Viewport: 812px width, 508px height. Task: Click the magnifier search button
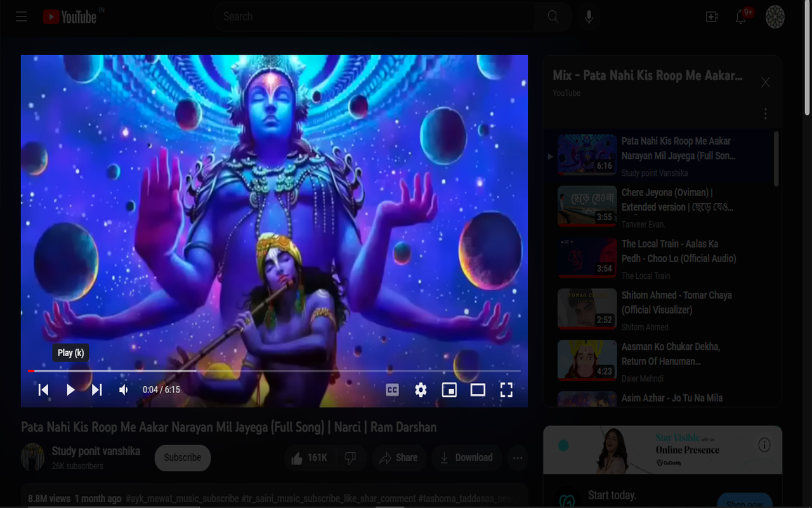[553, 17]
